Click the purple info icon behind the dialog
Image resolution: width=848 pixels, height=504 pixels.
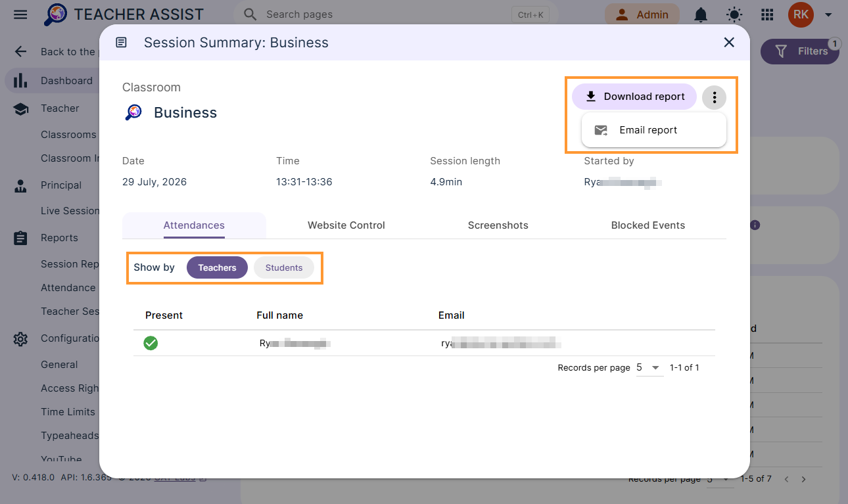pos(755,225)
